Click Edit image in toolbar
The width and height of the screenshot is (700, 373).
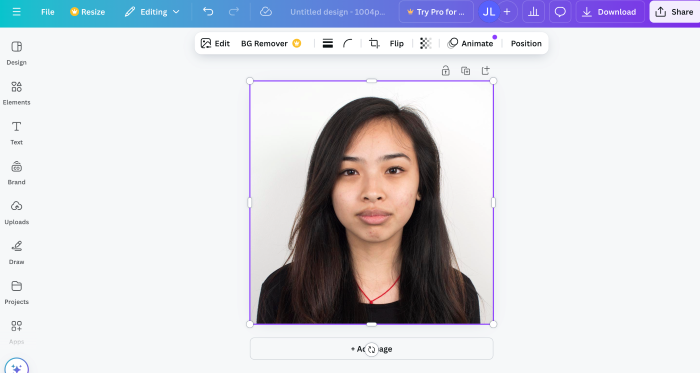[x=215, y=43]
